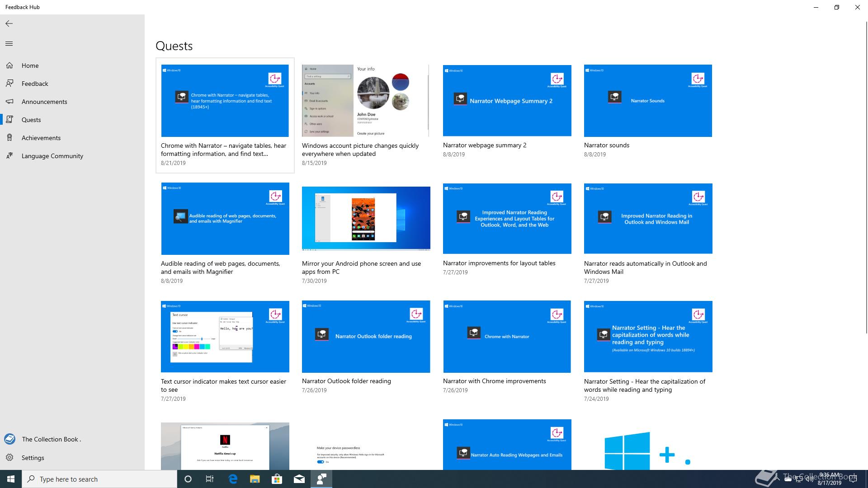This screenshot has height=488, width=868.
Task: Open Narrator Setting capitalization quest thumbnail
Action: pos(648,337)
